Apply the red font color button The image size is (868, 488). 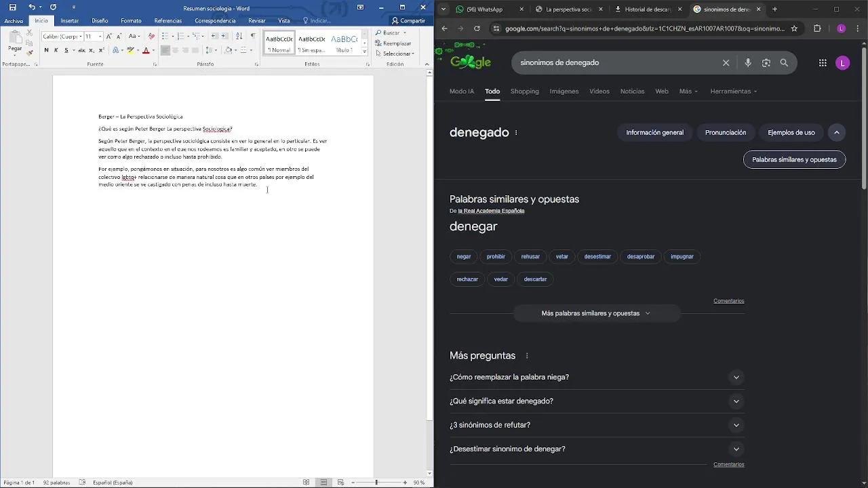pyautogui.click(x=146, y=50)
